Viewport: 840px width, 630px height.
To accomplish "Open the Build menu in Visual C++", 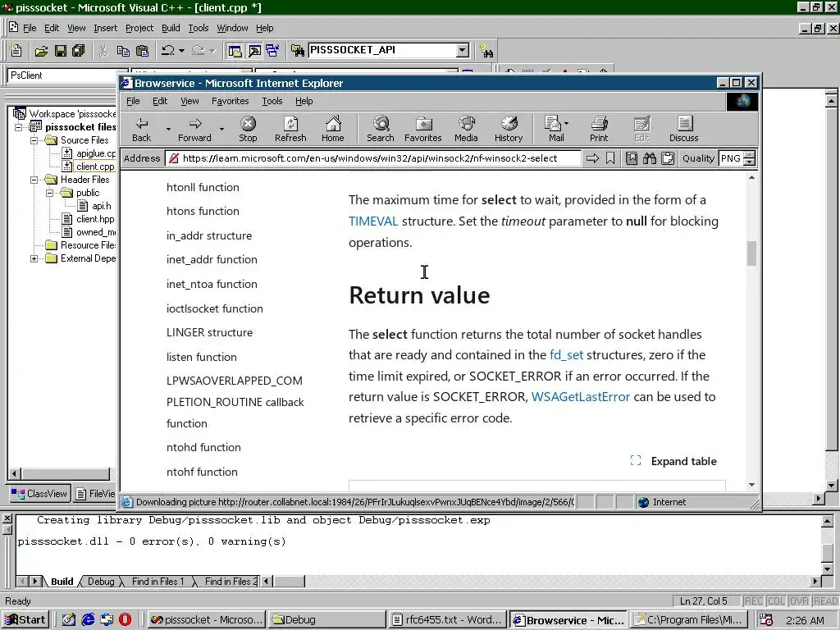I will point(171,28).
